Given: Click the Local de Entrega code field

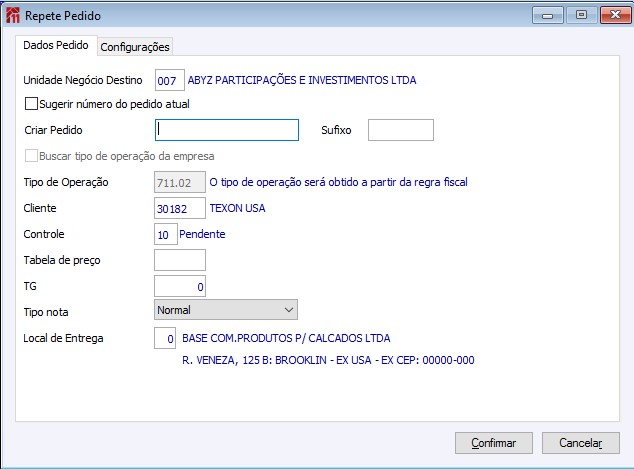Looking at the screenshot, I should click(x=165, y=338).
